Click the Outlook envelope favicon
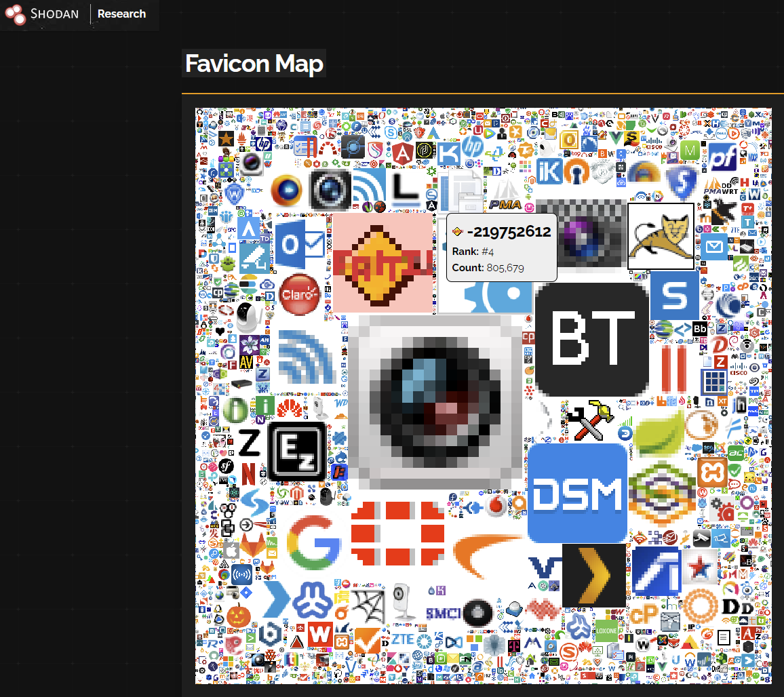 [x=299, y=245]
